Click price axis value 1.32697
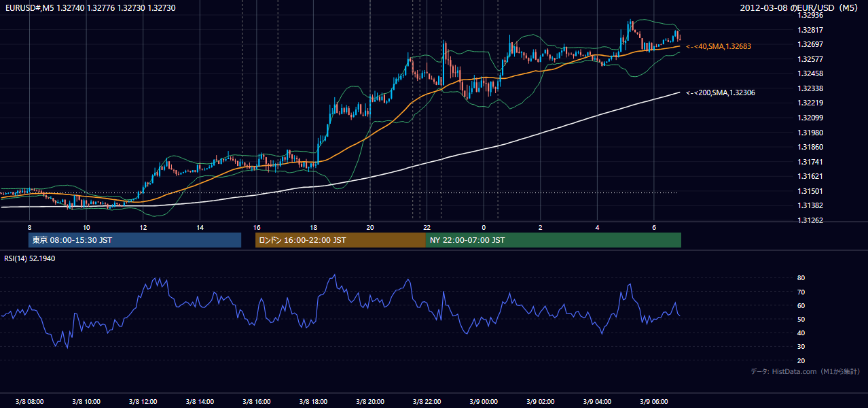Image resolution: width=868 pixels, height=408 pixels. tap(810, 44)
